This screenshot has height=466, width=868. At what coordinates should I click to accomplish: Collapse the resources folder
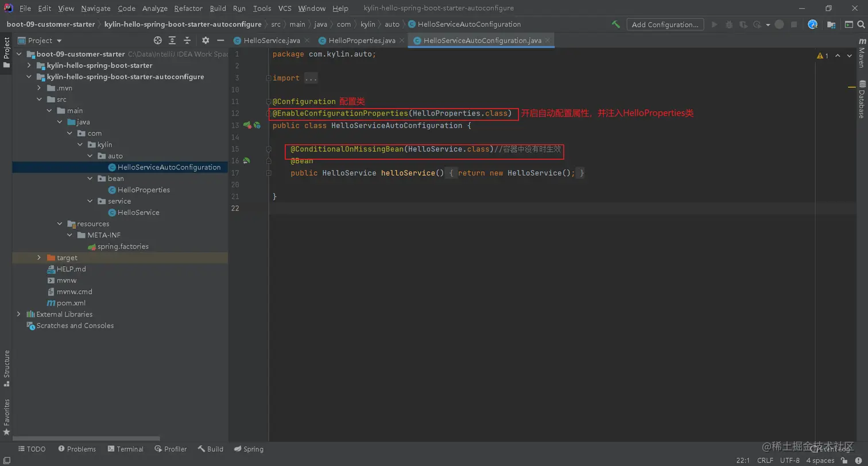click(59, 224)
